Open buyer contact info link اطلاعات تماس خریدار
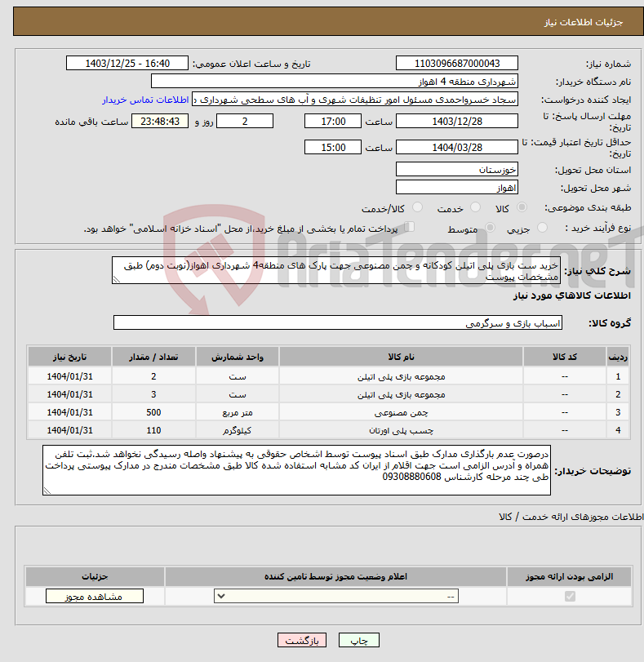Screen dimensions: 644x662 [x=145, y=100]
